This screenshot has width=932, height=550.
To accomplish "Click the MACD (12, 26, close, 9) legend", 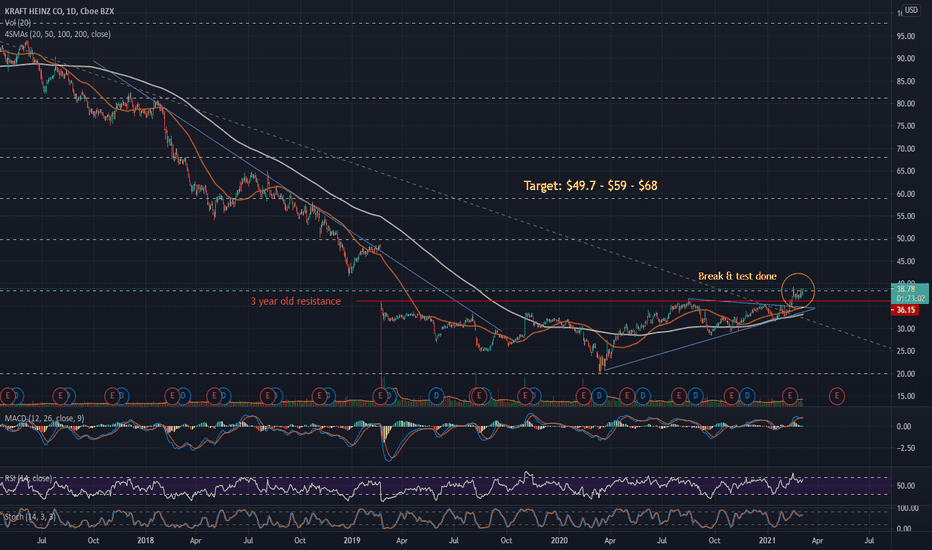I will [x=44, y=418].
